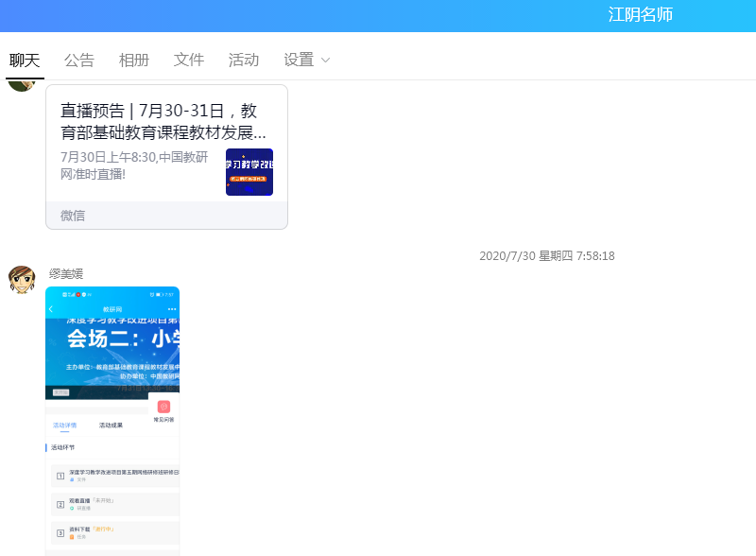Click the 微信 source label on the card
Image resolution: width=756 pixels, height=556 pixels.
(73, 216)
